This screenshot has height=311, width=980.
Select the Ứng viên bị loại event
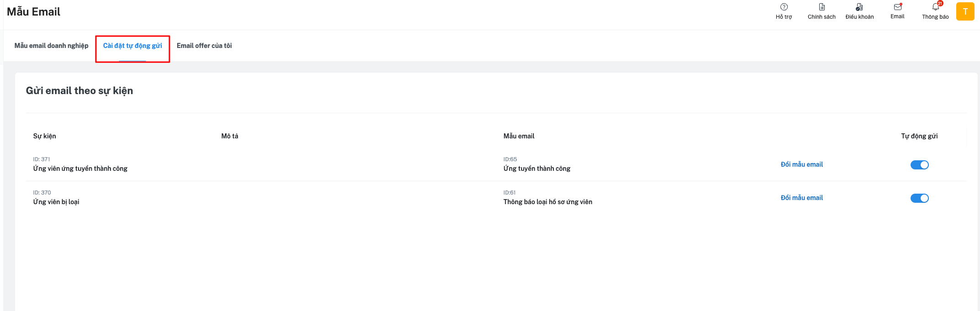point(56,202)
